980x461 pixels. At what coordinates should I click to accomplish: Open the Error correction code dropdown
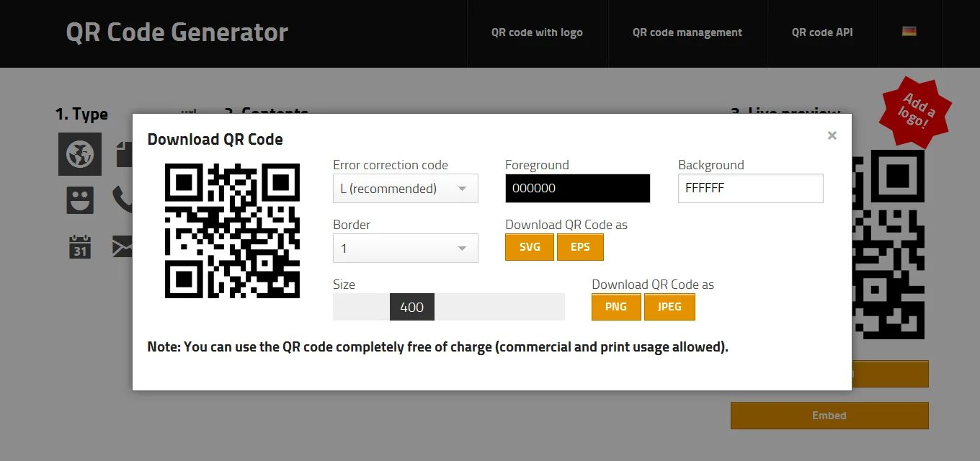pos(406,189)
